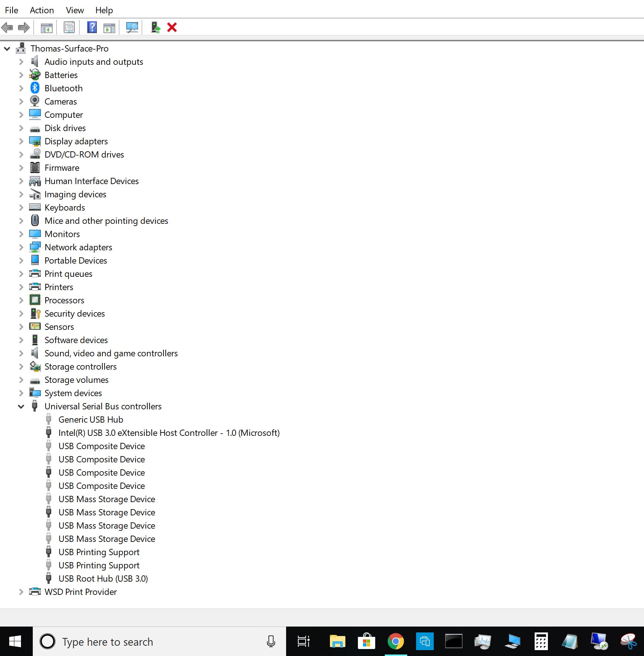
Task: Launch Microsoft Store from taskbar
Action: click(x=366, y=642)
